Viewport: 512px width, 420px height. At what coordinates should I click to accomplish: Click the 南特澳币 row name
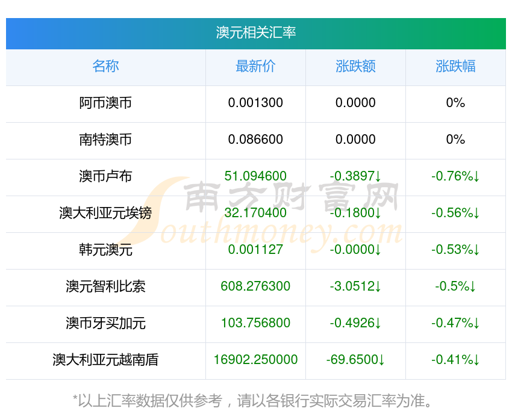pyautogui.click(x=105, y=140)
